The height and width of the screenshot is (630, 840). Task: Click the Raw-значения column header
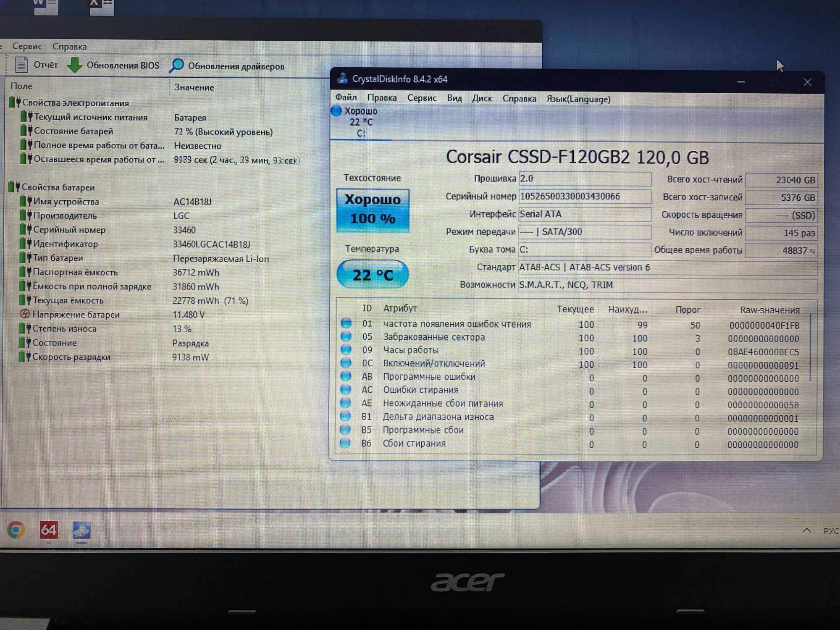click(769, 310)
